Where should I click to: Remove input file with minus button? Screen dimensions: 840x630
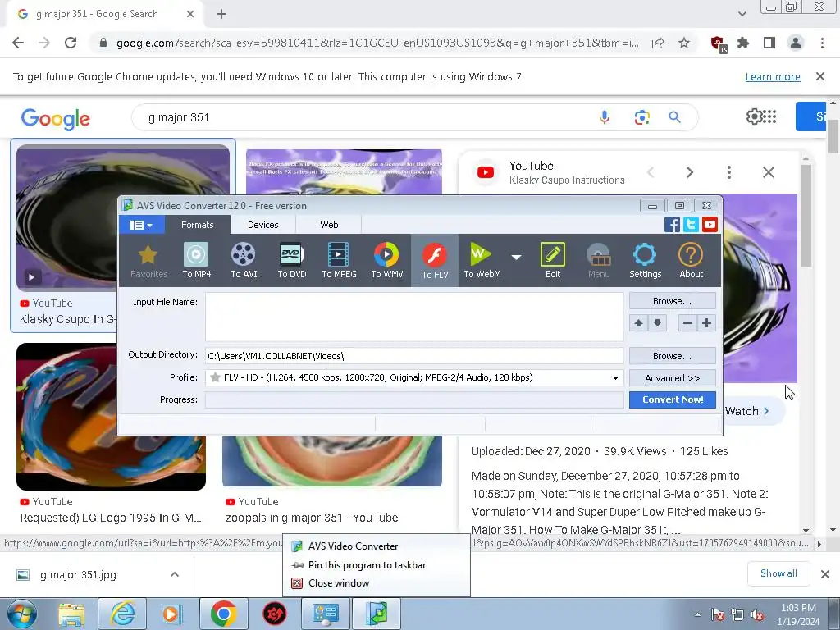tap(688, 323)
